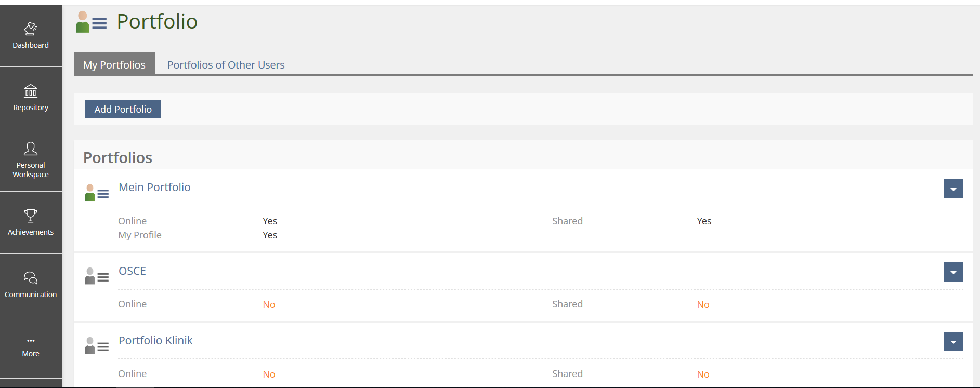Switch to the My Portfolios tab
The width and height of the screenshot is (980, 388).
pos(114,64)
